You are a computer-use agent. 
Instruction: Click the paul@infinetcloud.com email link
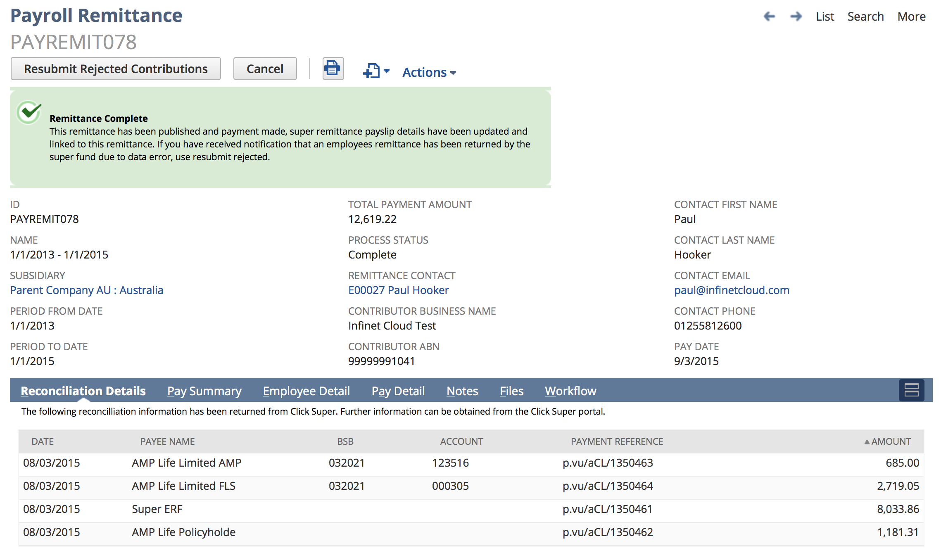click(x=732, y=290)
